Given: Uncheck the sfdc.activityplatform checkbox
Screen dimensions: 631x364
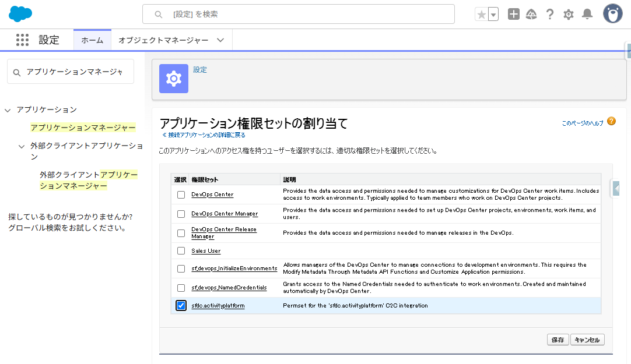Looking at the screenshot, I should [x=181, y=306].
